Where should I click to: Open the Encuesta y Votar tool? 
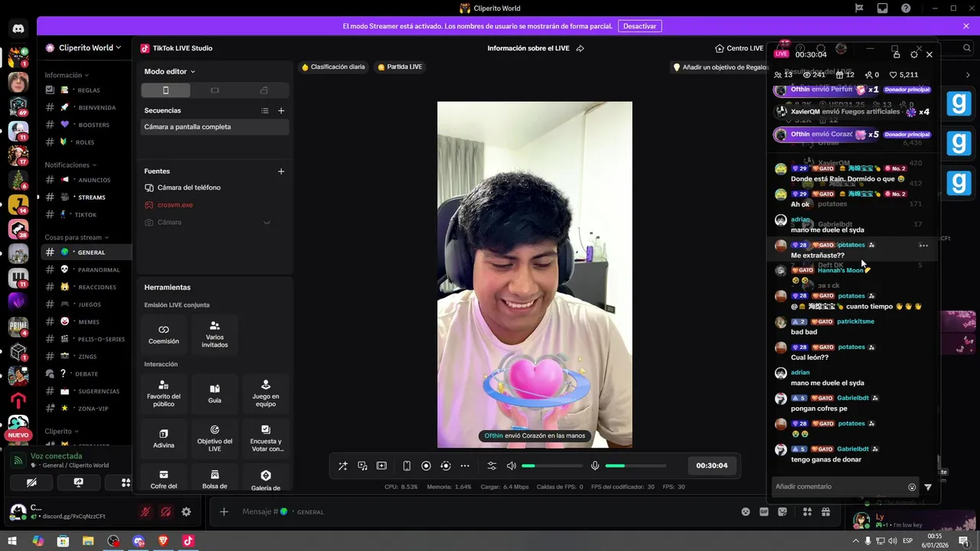tap(266, 438)
